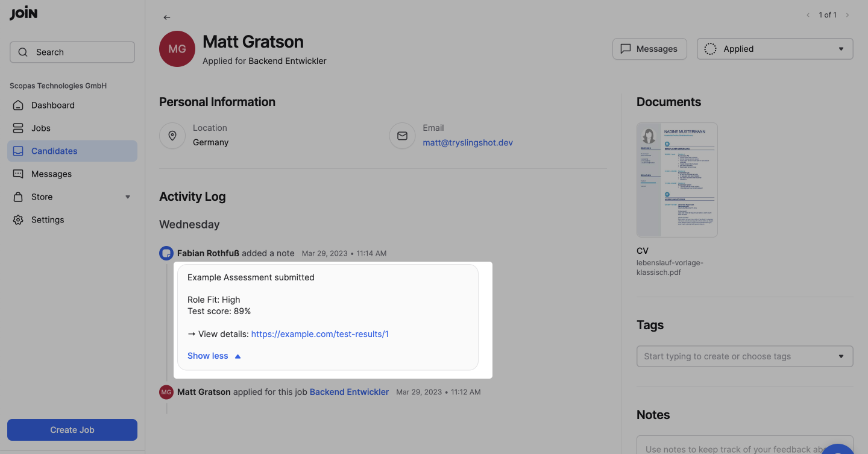
Task: Open Dashboard in sidebar
Action: click(x=53, y=105)
